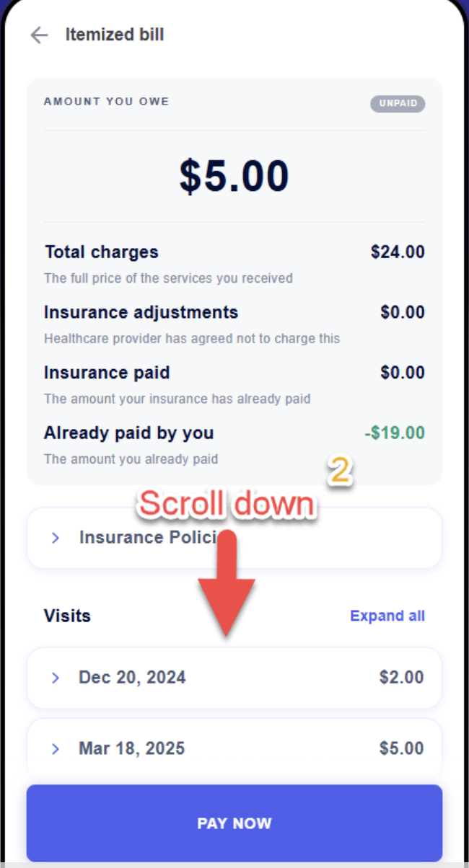Viewport: 469px width, 868px height.
Task: Expand the Insurance Policies chevron
Action: [56, 538]
